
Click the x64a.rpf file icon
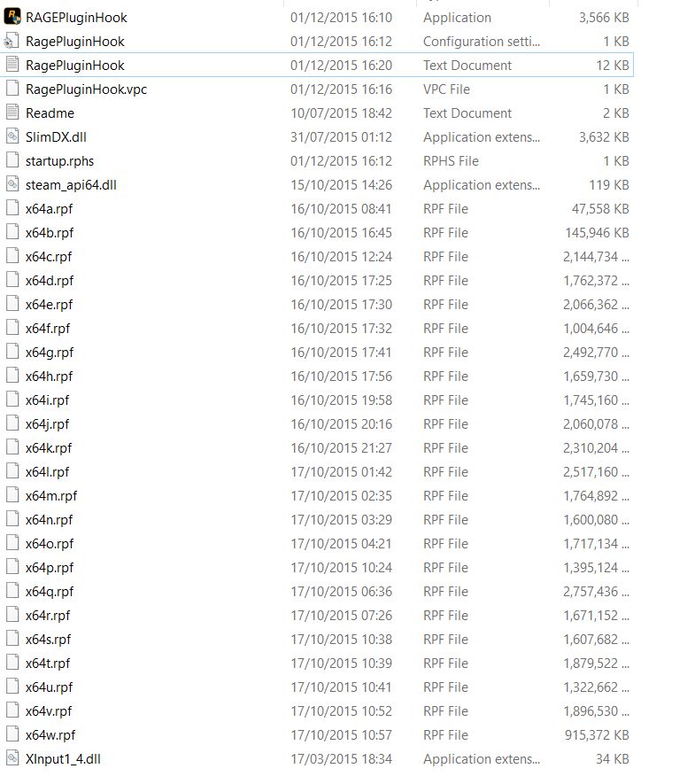(12, 208)
